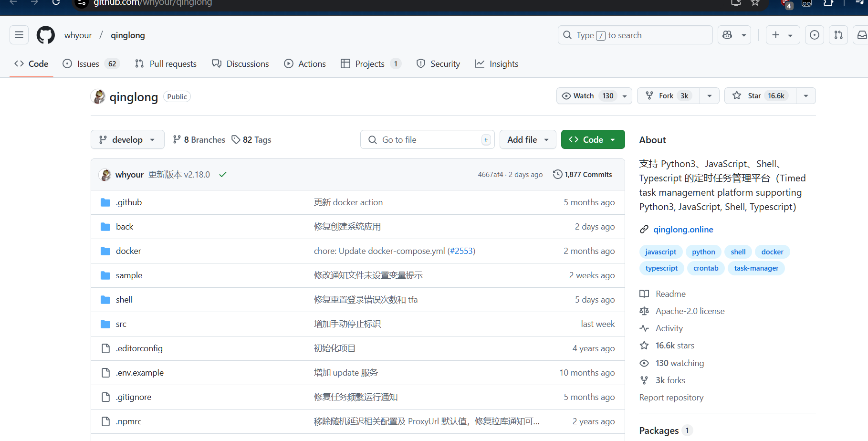
Task: Open notifications inbox icon
Action: click(x=862, y=35)
